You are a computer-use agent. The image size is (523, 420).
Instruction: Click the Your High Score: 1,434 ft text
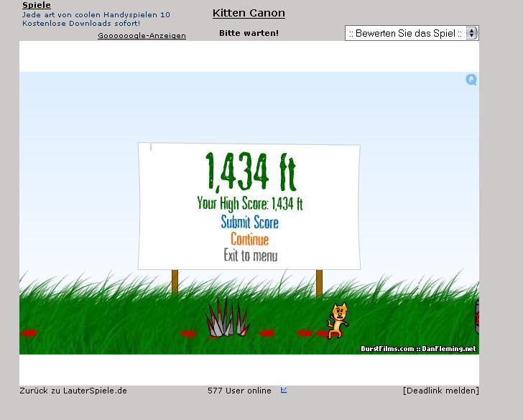(250, 203)
